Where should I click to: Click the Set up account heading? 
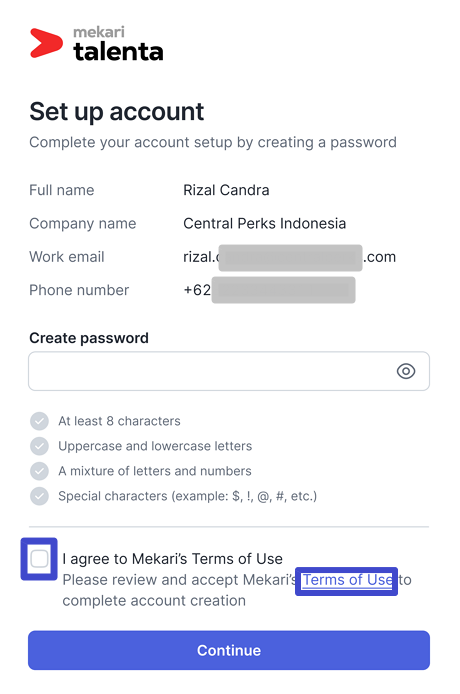click(x=117, y=112)
